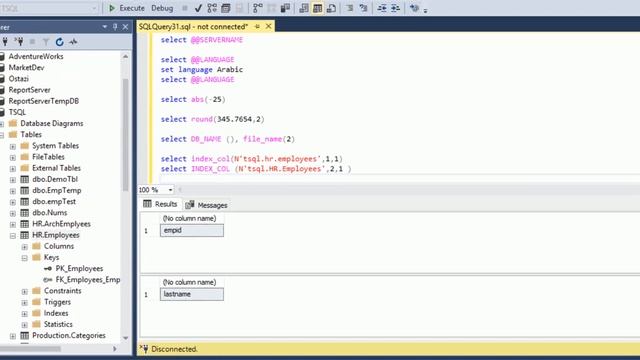Switch output to Results to File
The image size is (640, 360).
[x=331, y=8]
